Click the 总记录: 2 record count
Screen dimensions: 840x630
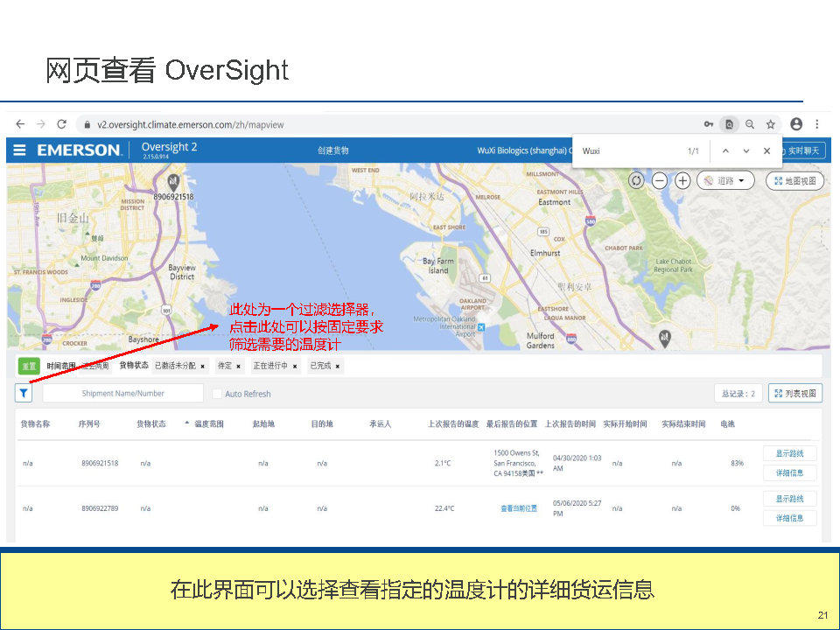coord(738,393)
